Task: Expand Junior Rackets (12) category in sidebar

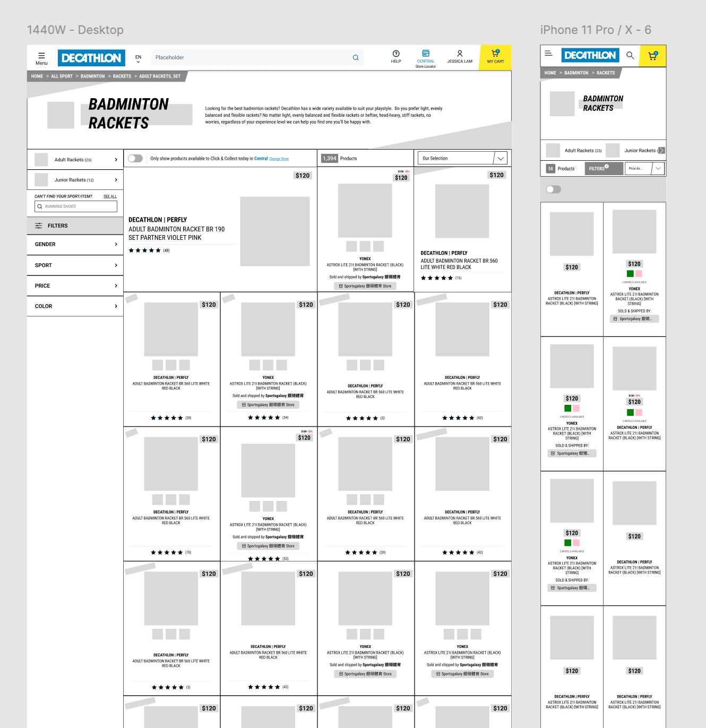Action: click(75, 180)
